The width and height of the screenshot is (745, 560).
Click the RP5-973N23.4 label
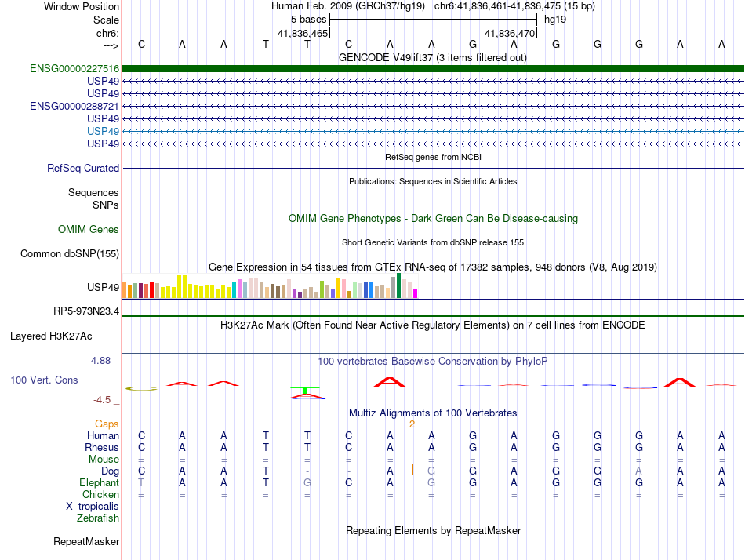coord(86,311)
